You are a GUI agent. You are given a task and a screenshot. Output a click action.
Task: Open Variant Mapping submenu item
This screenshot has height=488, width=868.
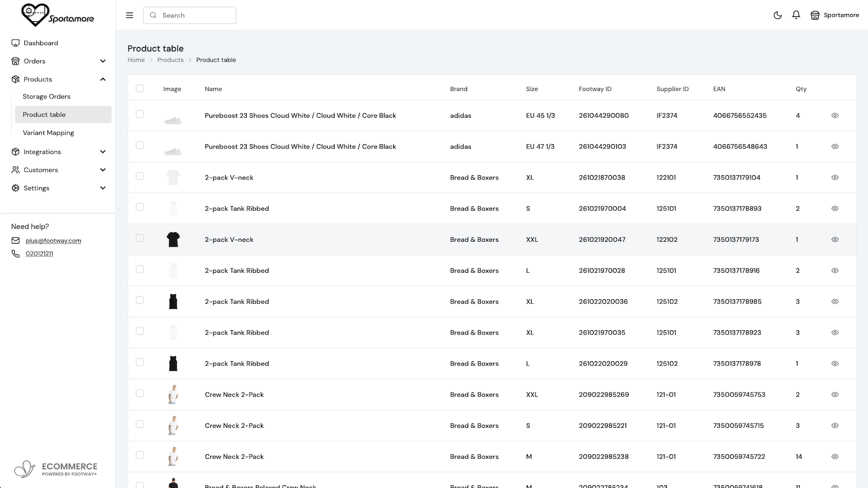(48, 133)
